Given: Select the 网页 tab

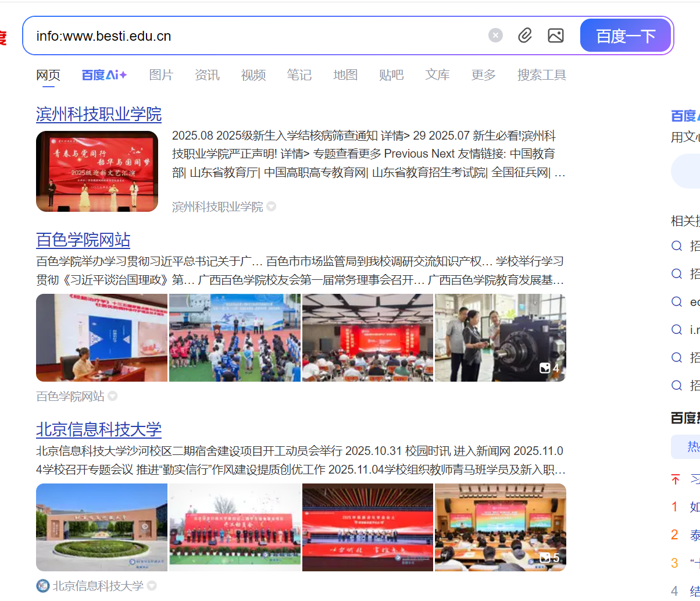Looking at the screenshot, I should coord(48,74).
